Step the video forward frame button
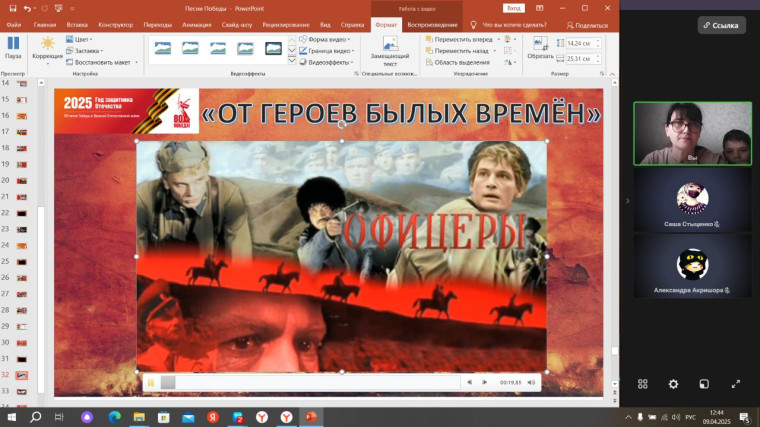Image resolution: width=760 pixels, height=427 pixels. (x=484, y=382)
